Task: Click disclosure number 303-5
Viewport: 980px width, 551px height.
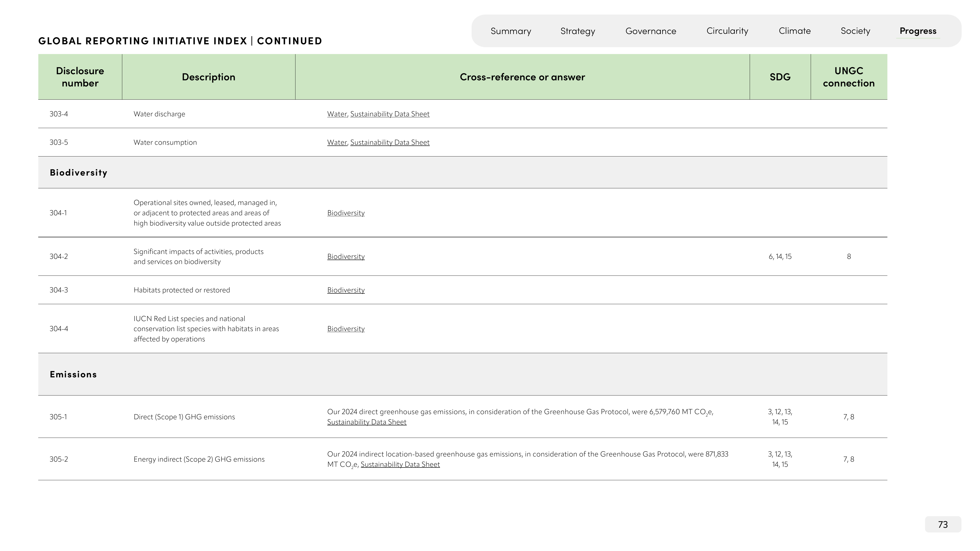Action: point(59,142)
